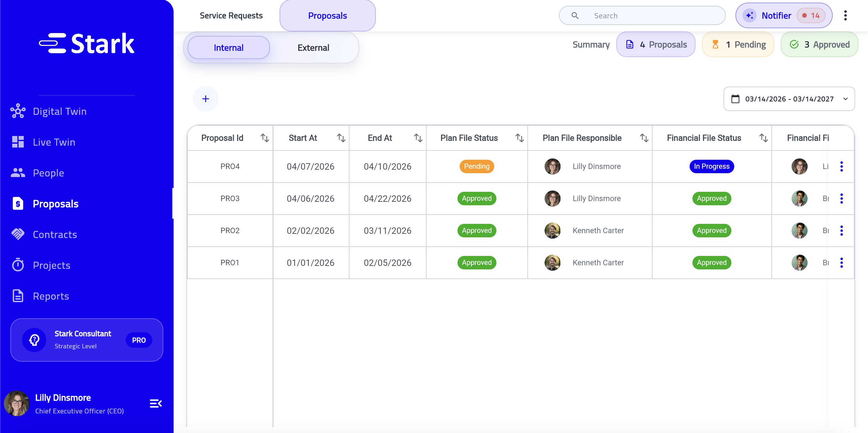Click the Stark Consultant PRO card
Viewport: 868px width, 433px height.
click(x=87, y=340)
